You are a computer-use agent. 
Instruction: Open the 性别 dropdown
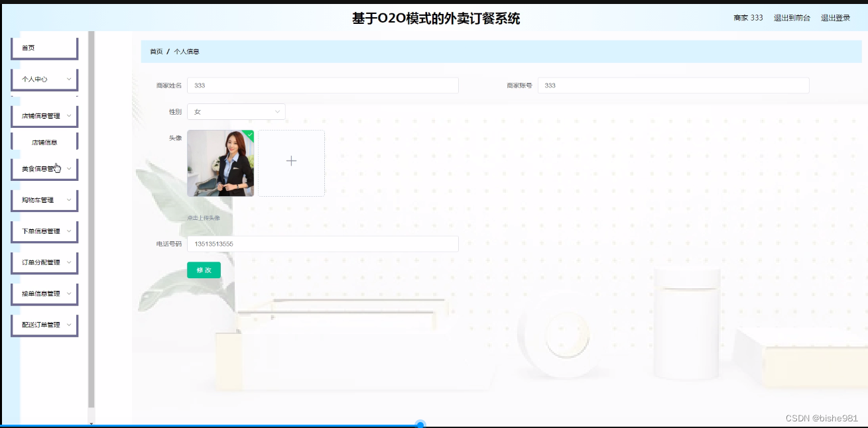tap(236, 111)
